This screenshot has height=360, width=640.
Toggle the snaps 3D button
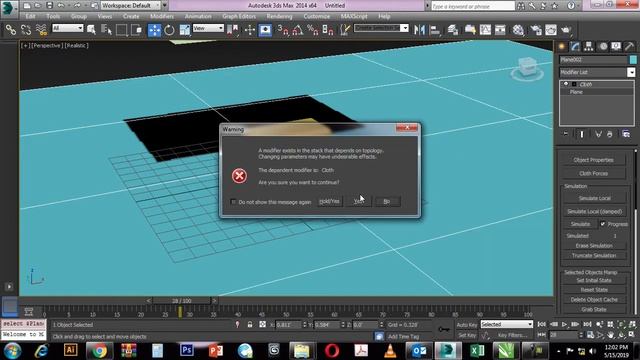pyautogui.click(x=282, y=30)
